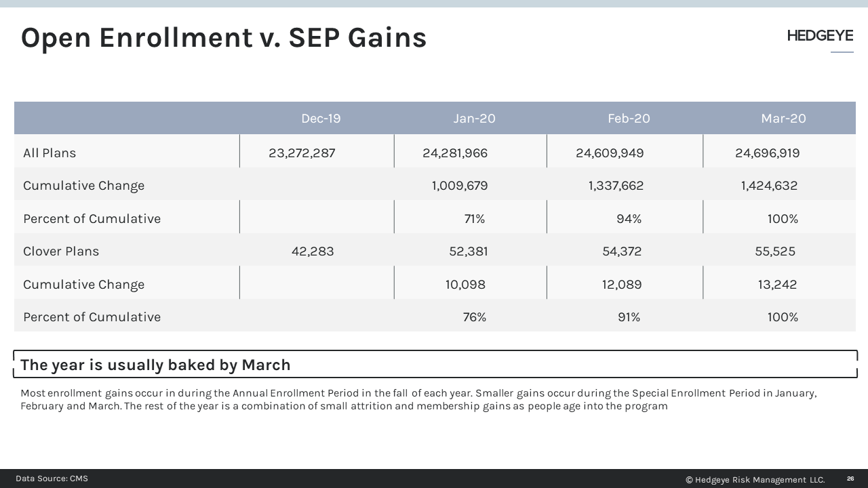
Task: Click the slide page number 26
Action: tap(850, 479)
